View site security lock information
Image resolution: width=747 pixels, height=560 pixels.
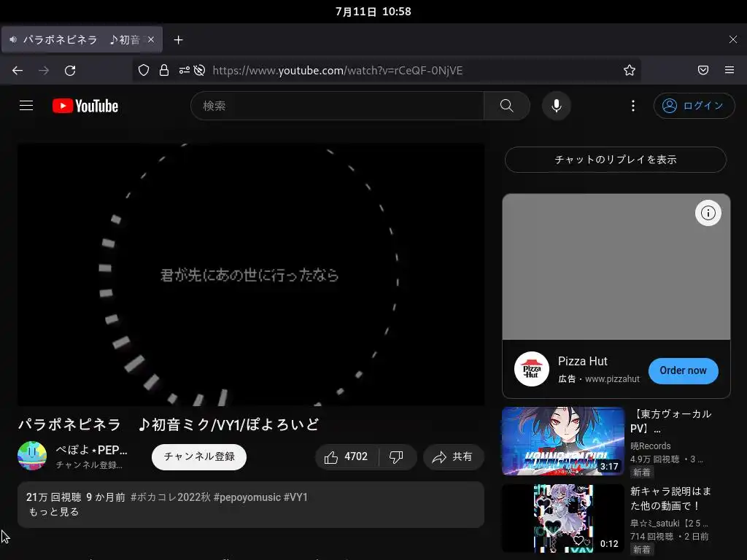[x=164, y=71]
